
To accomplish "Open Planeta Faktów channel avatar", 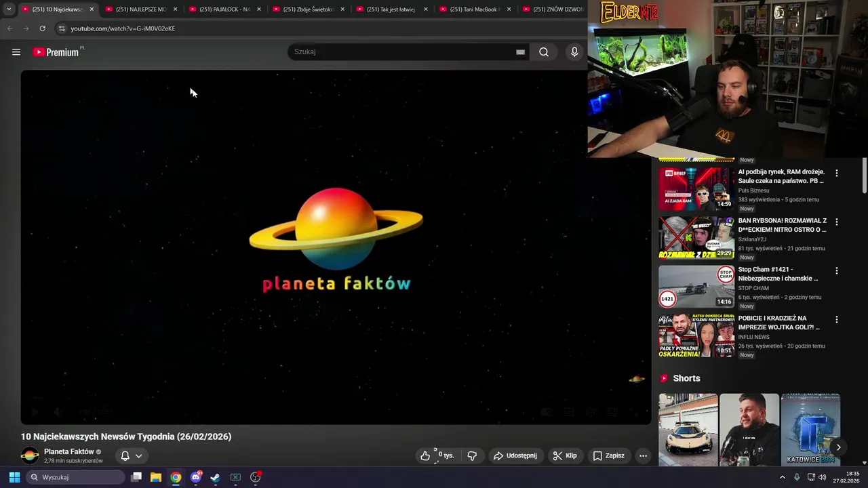I will tap(30, 455).
